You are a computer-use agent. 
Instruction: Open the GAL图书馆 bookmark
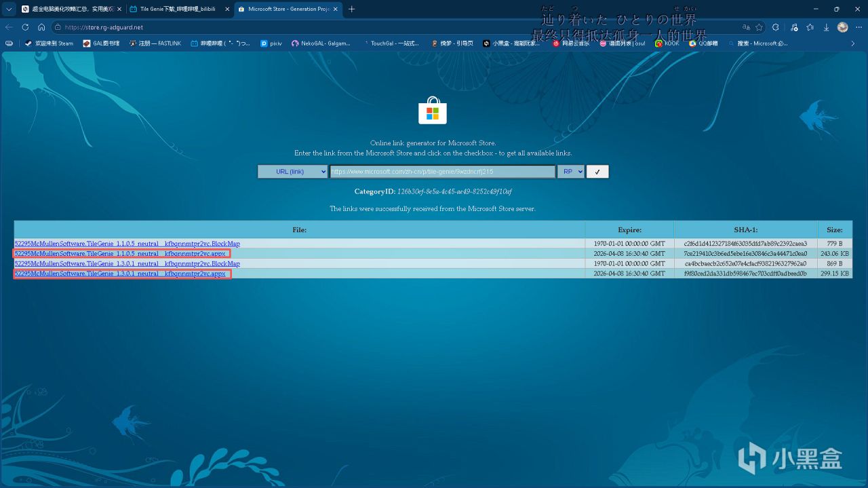(x=101, y=43)
